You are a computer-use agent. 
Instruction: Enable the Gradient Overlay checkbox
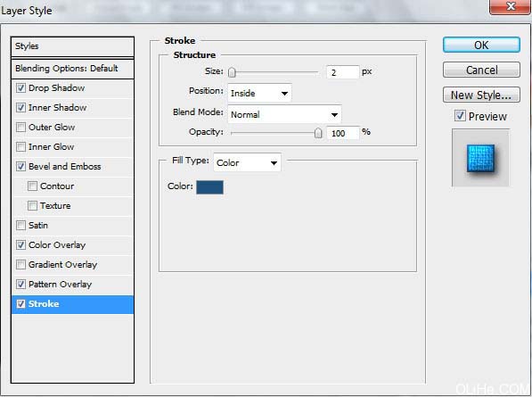point(20,265)
